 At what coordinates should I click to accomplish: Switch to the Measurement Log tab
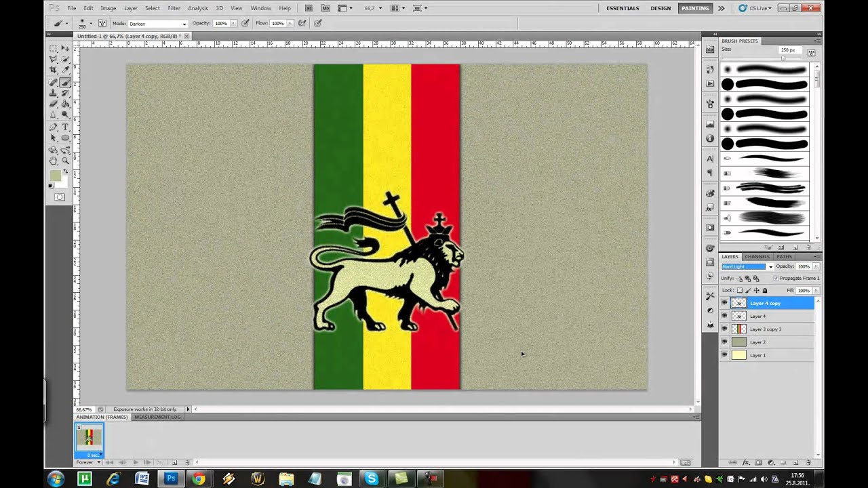(157, 417)
